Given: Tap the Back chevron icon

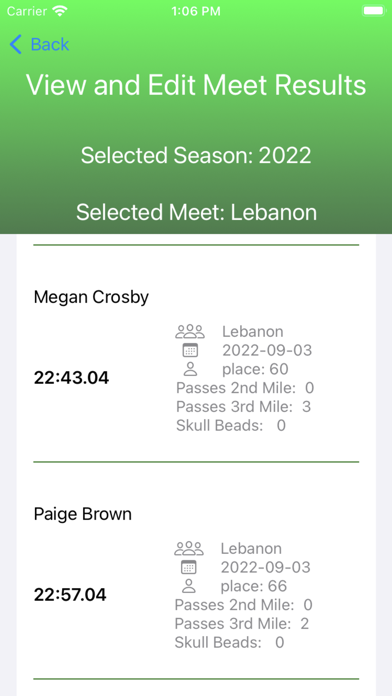Looking at the screenshot, I should tap(16, 44).
